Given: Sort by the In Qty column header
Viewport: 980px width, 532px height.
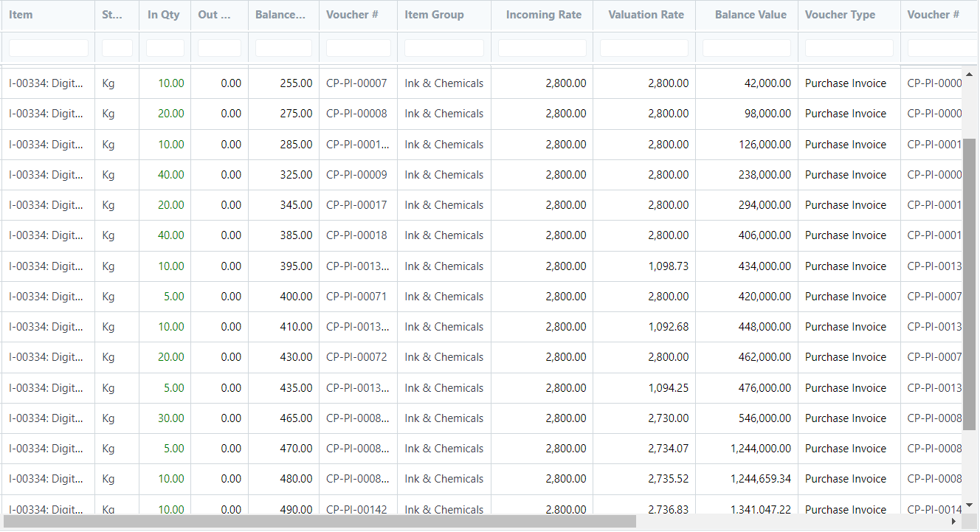Looking at the screenshot, I should pos(164,15).
